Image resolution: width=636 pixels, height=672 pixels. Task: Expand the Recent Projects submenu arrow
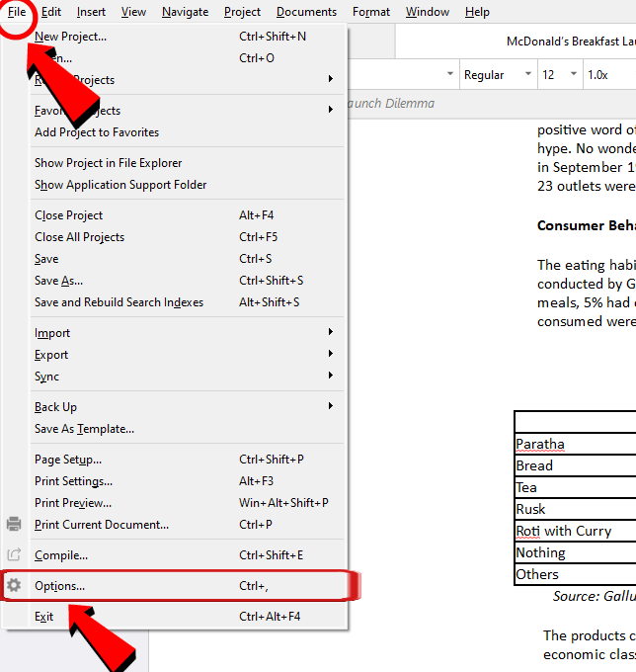pos(330,79)
